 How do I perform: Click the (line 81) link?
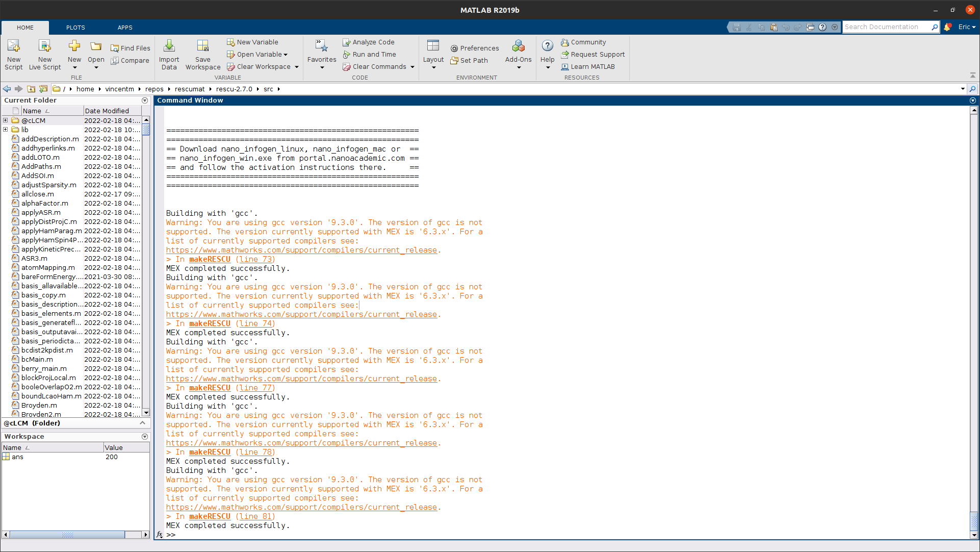click(x=255, y=516)
